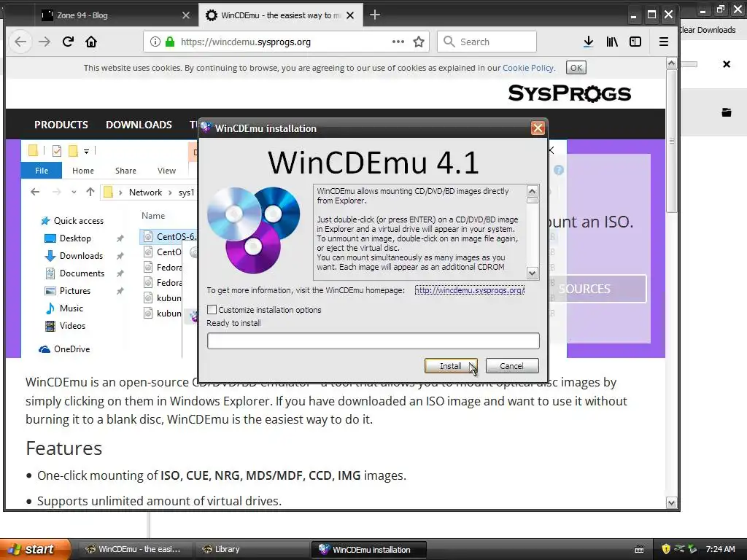
Task: Click the SOURCES button on the webpage
Action: [x=598, y=289]
